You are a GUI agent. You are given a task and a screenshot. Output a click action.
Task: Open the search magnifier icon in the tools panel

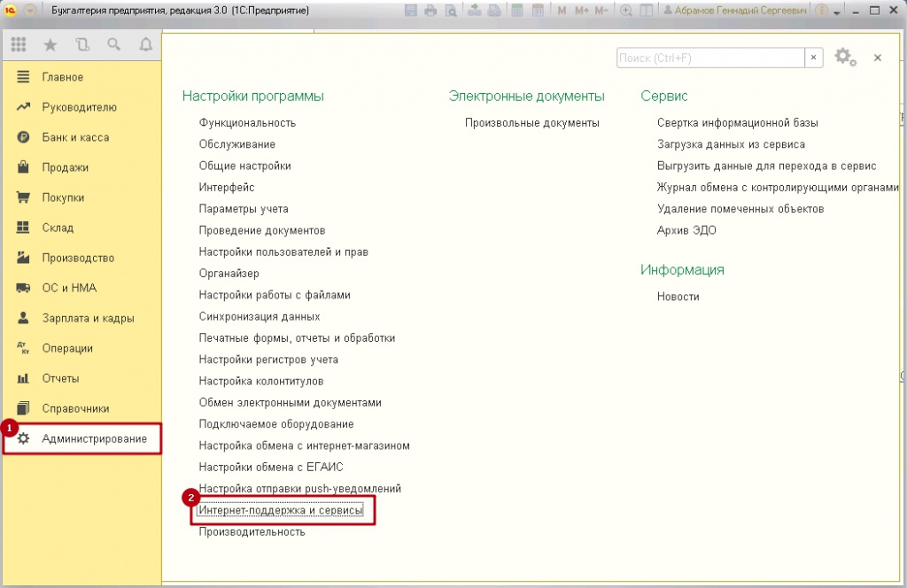coord(114,44)
